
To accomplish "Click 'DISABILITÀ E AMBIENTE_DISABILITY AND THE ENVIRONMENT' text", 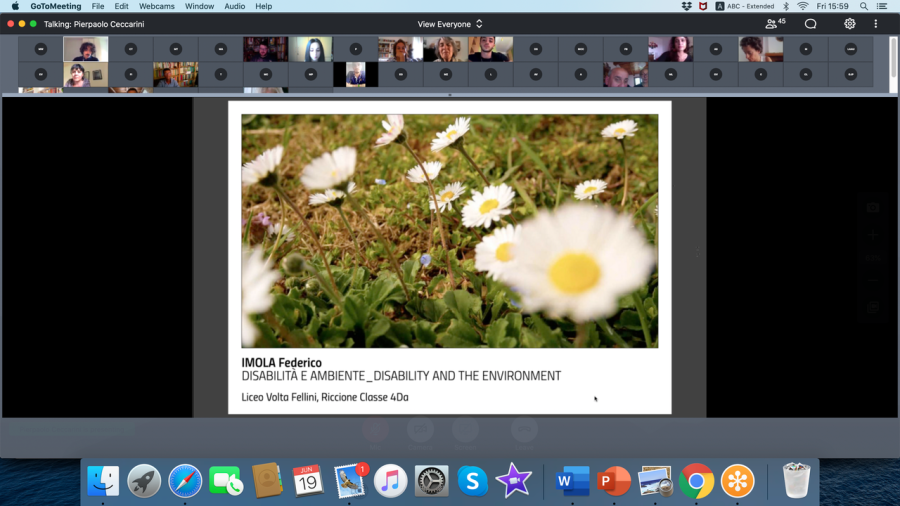I will click(x=401, y=376).
